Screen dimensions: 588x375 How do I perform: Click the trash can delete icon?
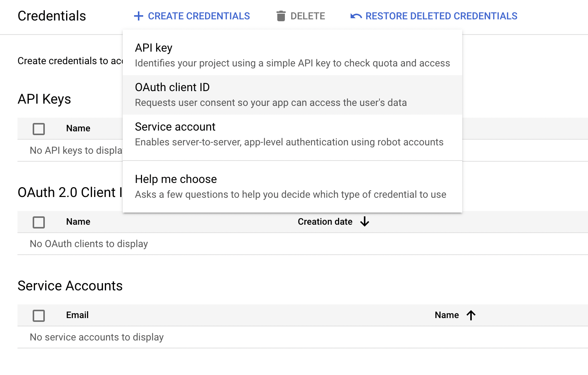[280, 16]
